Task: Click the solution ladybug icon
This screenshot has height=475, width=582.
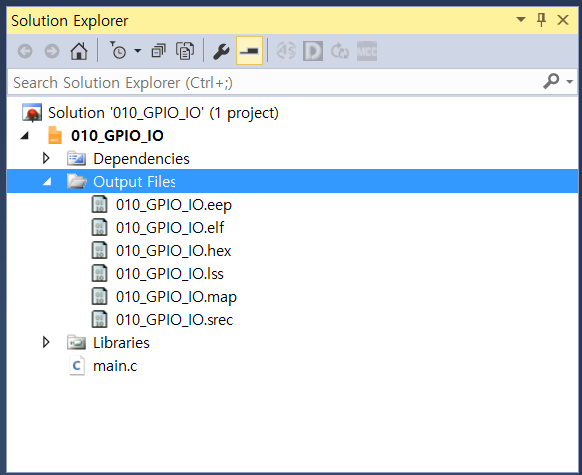Action: [32, 113]
